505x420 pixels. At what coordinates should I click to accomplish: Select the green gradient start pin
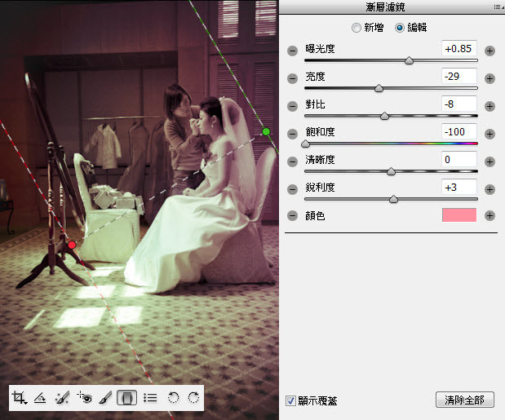tap(266, 131)
